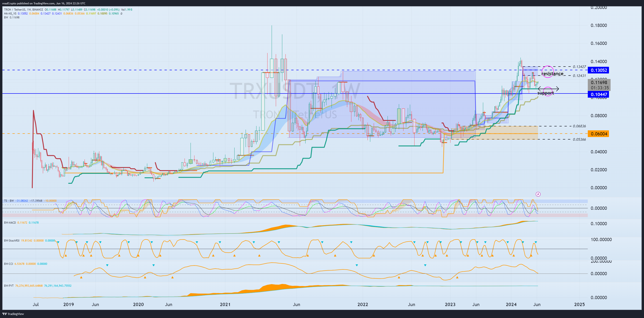Click the 19.81342 BW-StochRSI value
Image resolution: width=644 pixels, height=318 pixels.
[x=26, y=241]
